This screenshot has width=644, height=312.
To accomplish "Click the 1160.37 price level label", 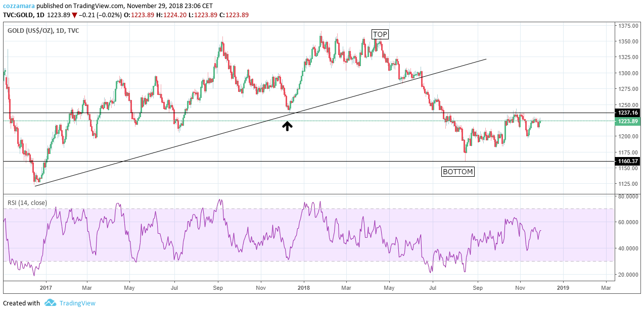I will click(x=627, y=161).
